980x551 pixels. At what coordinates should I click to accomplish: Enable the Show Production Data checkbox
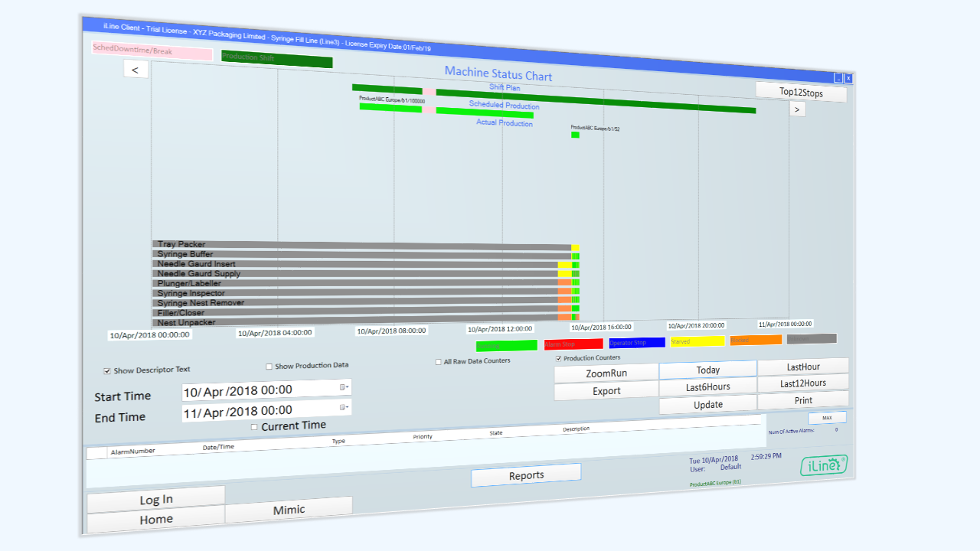coord(269,366)
